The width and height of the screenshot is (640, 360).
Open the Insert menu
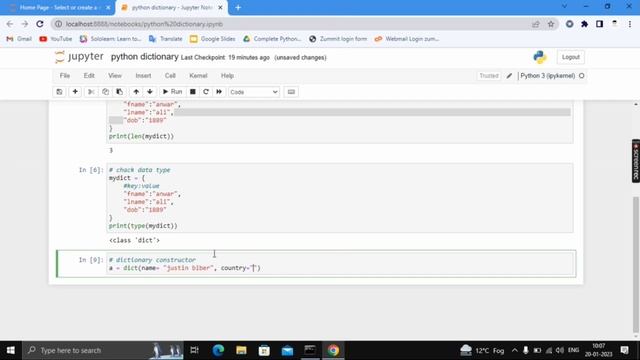(143, 76)
